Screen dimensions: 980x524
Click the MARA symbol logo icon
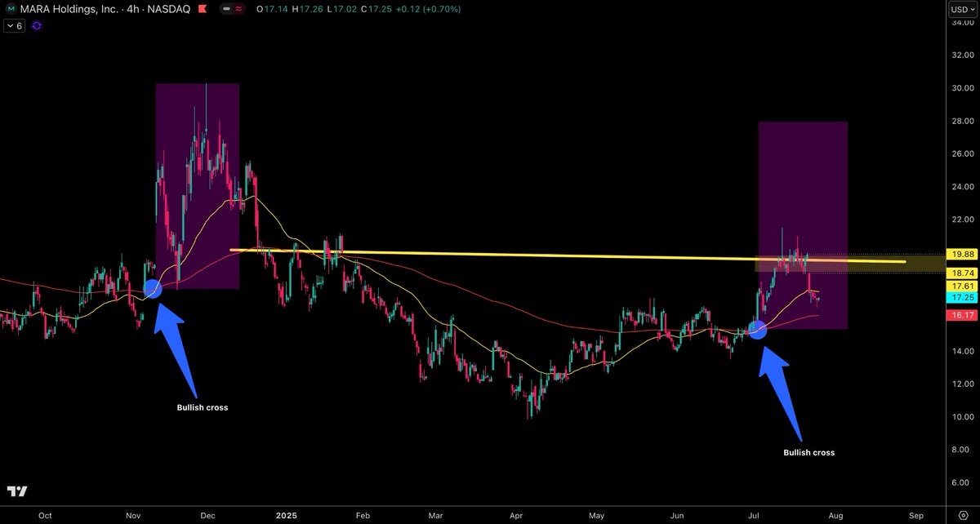pos(11,9)
